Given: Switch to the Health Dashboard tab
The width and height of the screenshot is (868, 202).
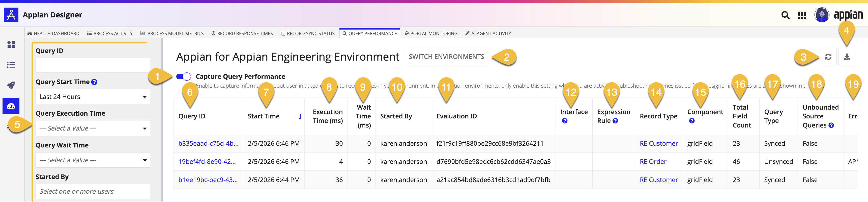Looking at the screenshot, I should (x=53, y=33).
